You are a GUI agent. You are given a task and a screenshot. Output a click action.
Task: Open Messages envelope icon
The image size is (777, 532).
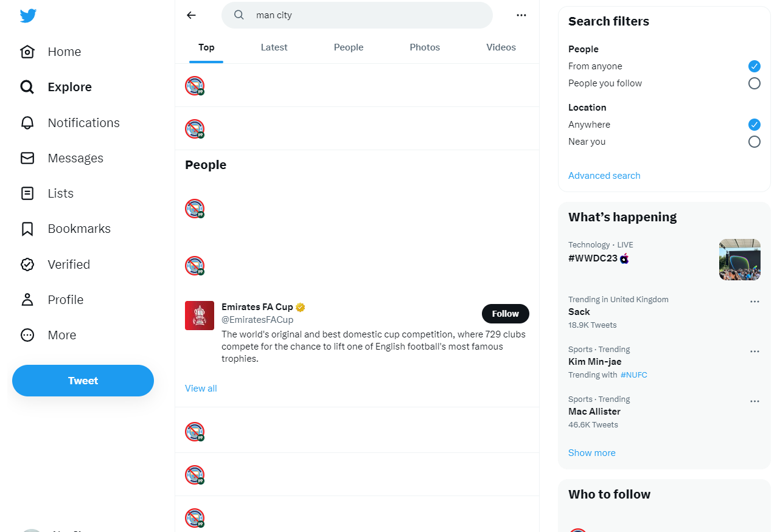pyautogui.click(x=27, y=158)
